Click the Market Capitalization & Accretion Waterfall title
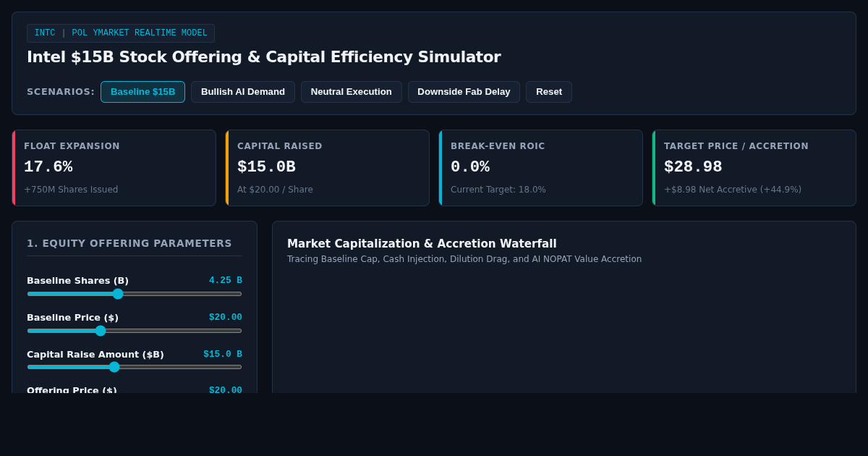This screenshot has width=868, height=456. pyautogui.click(x=422, y=244)
